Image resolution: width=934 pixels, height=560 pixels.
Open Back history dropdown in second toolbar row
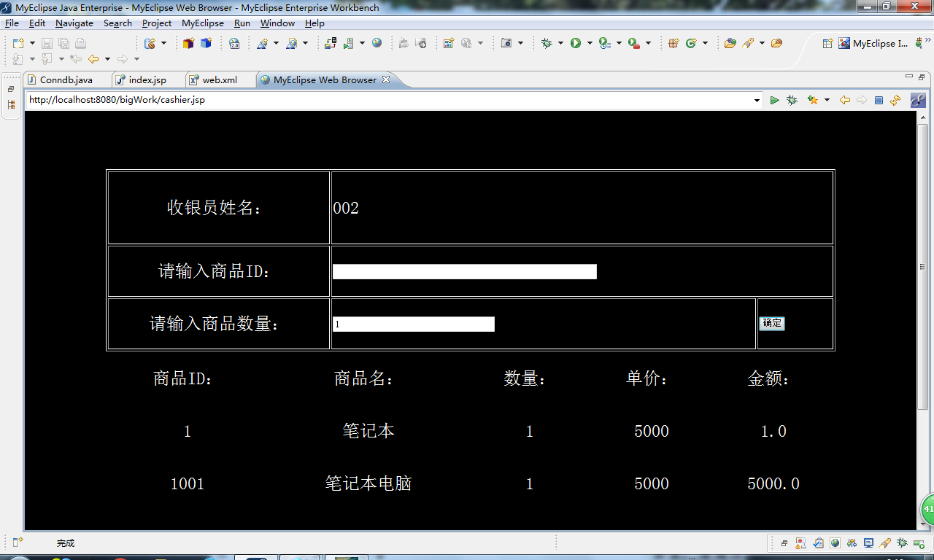point(107,59)
